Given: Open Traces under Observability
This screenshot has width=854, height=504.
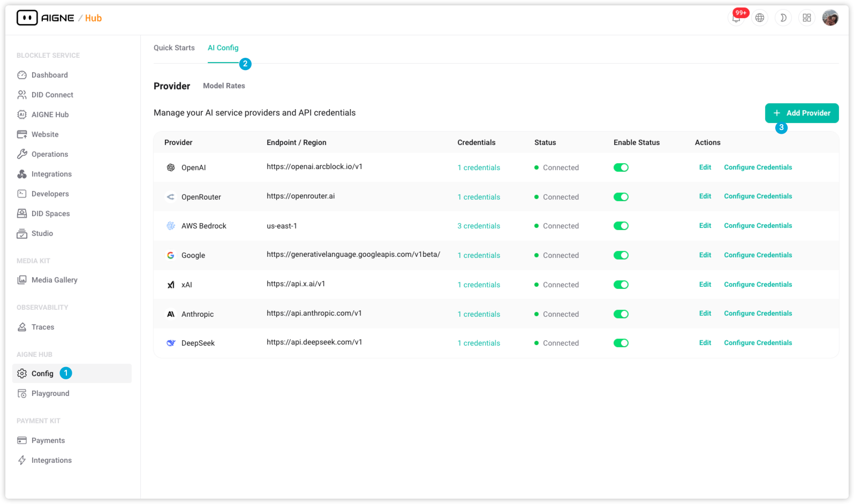Looking at the screenshot, I should pyautogui.click(x=43, y=327).
